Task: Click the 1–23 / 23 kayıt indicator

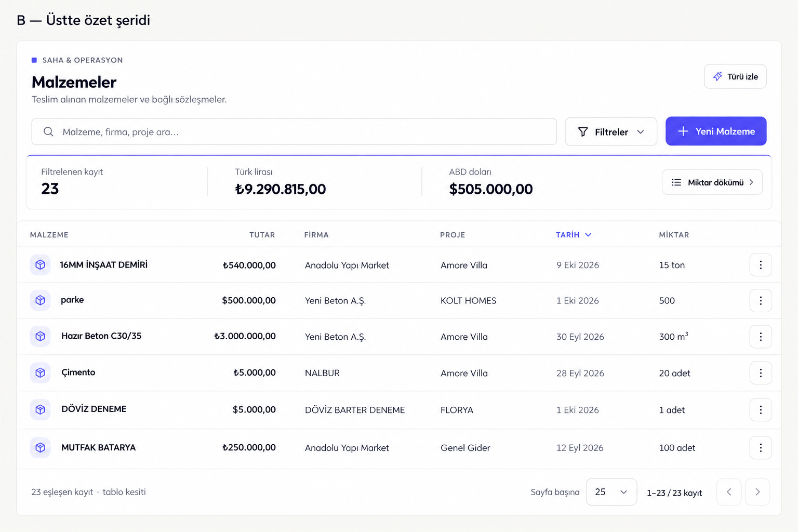Action: 674,493
